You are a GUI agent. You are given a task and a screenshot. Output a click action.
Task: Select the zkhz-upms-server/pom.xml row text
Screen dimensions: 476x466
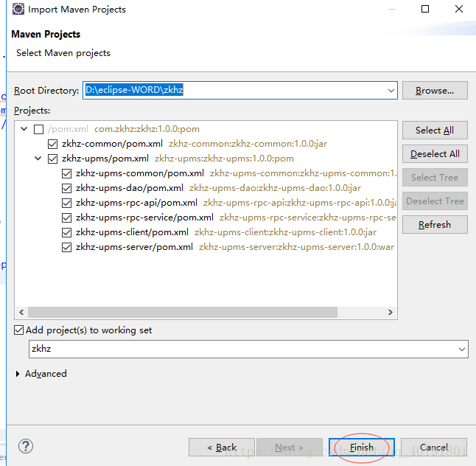click(x=135, y=247)
